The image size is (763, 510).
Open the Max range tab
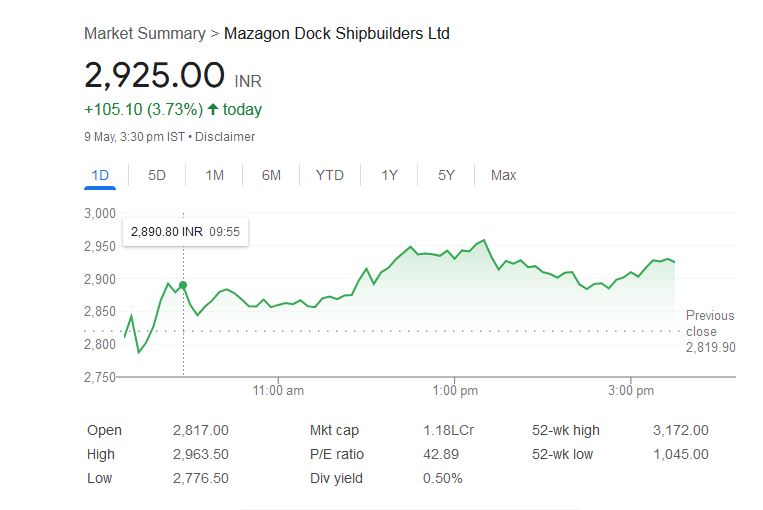(x=503, y=175)
